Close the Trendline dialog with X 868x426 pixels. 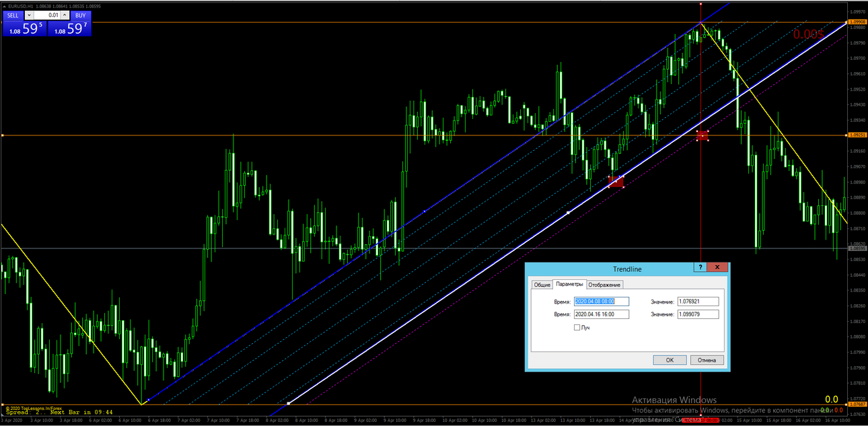point(717,268)
